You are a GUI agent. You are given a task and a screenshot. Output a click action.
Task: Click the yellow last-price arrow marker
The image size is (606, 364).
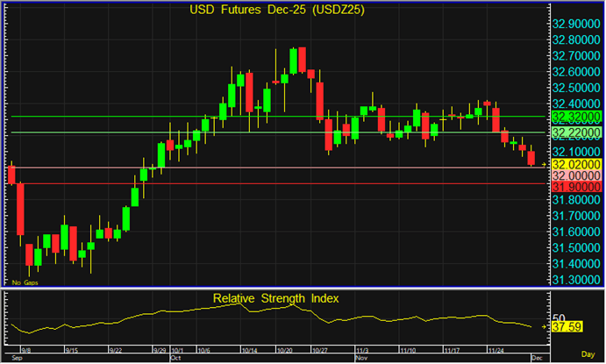point(544,164)
